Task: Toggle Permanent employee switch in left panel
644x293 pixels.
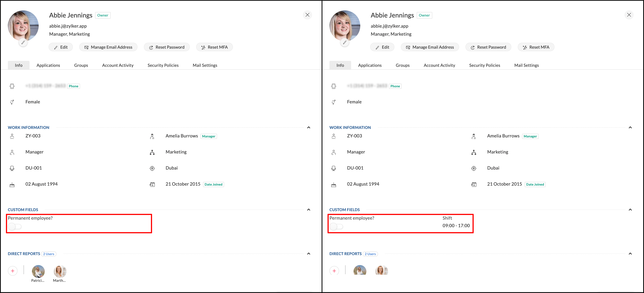Action: coord(15,227)
